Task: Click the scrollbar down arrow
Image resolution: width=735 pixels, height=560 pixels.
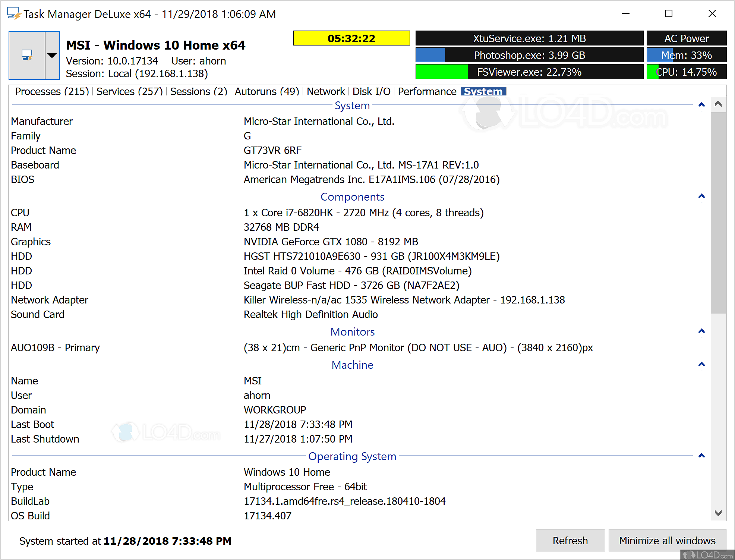Action: click(x=719, y=513)
